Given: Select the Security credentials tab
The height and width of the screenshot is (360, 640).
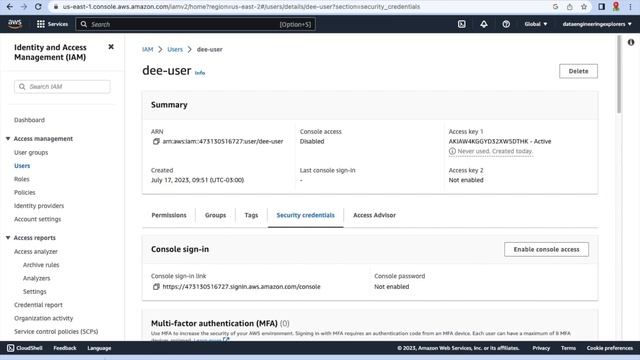Looking at the screenshot, I should tap(305, 215).
